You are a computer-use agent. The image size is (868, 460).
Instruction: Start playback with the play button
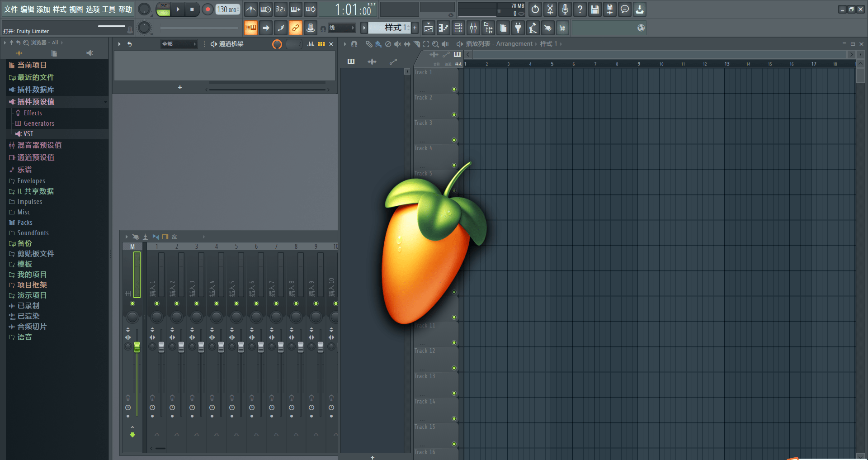click(178, 9)
